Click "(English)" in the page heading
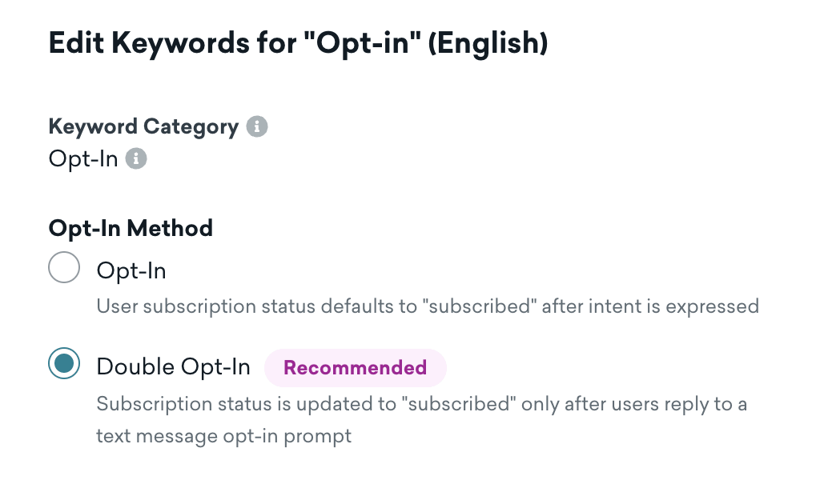Screen dimensions: 816x504 [x=488, y=43]
